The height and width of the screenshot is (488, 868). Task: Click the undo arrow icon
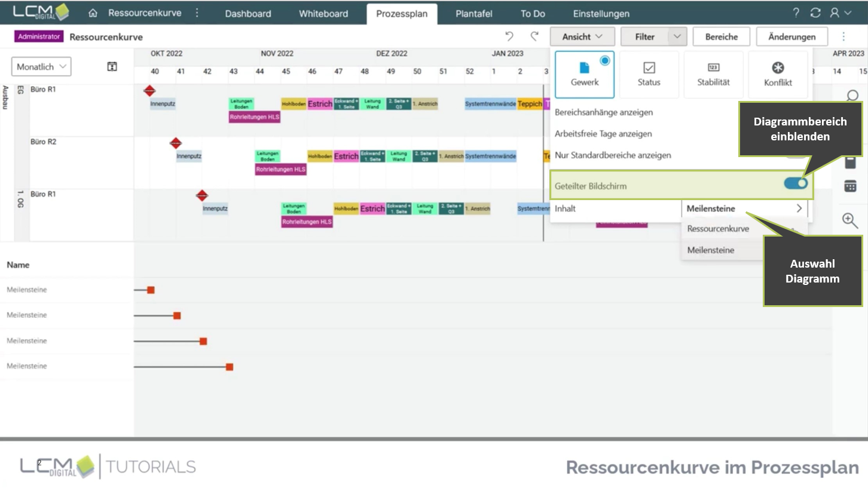(509, 36)
